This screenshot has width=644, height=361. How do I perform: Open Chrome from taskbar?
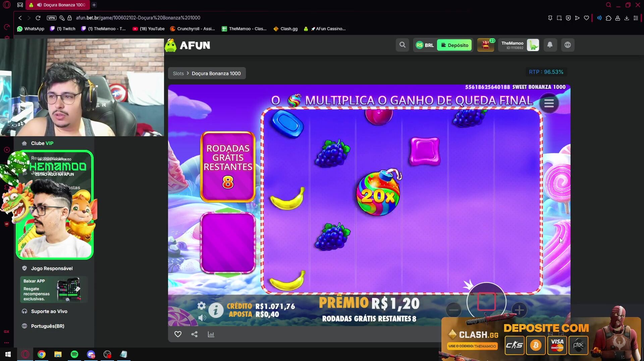tap(42, 354)
